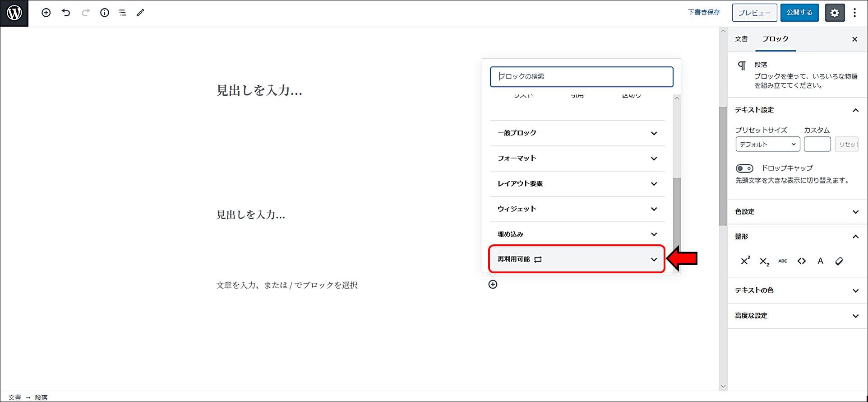The image size is (868, 402).
Task: Click the ブロックの検索 search field
Action: point(582,77)
